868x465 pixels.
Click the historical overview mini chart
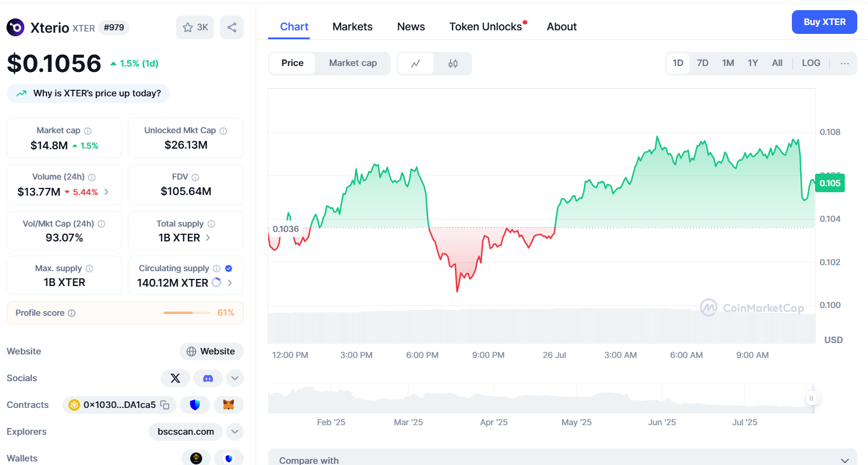pyautogui.click(x=541, y=398)
